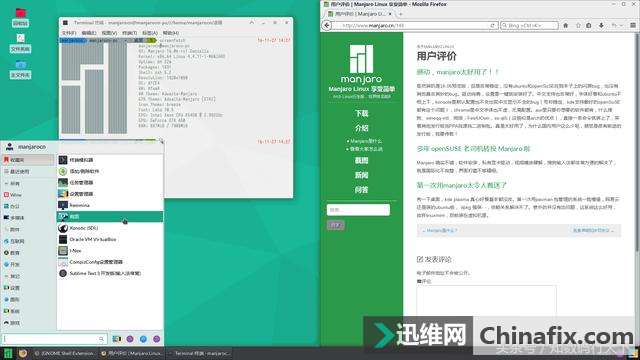This screenshot has height=360, width=640.
Task: Open the 回收站 trash desktop icon
Action: (20, 17)
